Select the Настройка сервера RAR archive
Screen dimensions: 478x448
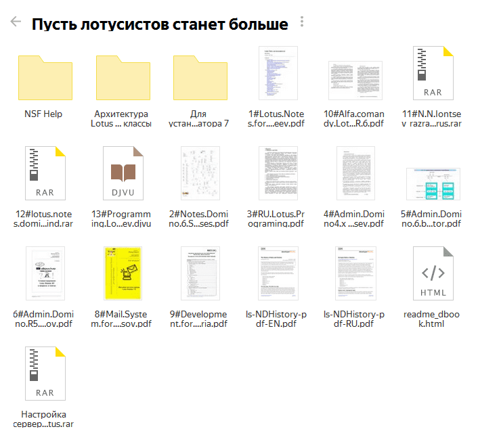pos(44,374)
